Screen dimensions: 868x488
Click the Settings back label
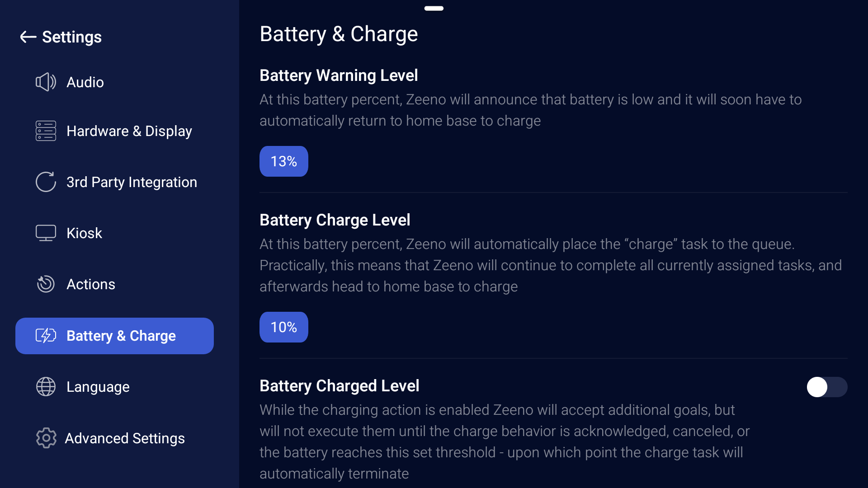click(x=72, y=37)
